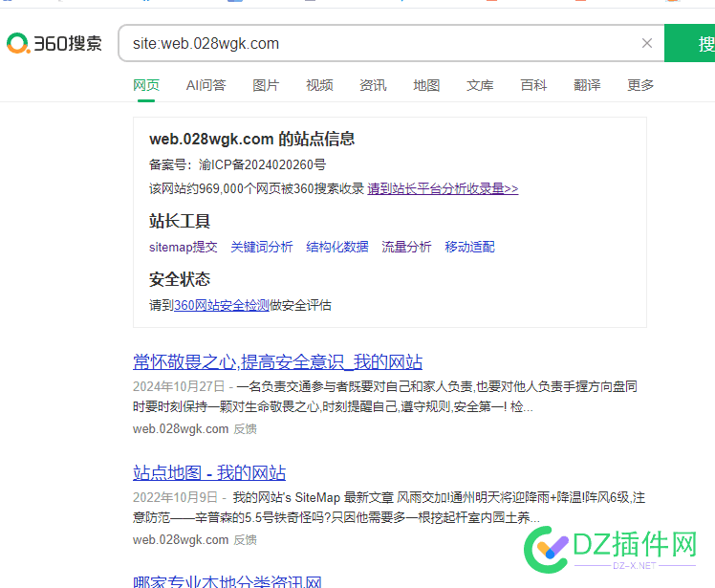The width and height of the screenshot is (715, 588).
Task: Expand the 更多 menu
Action: pos(640,85)
